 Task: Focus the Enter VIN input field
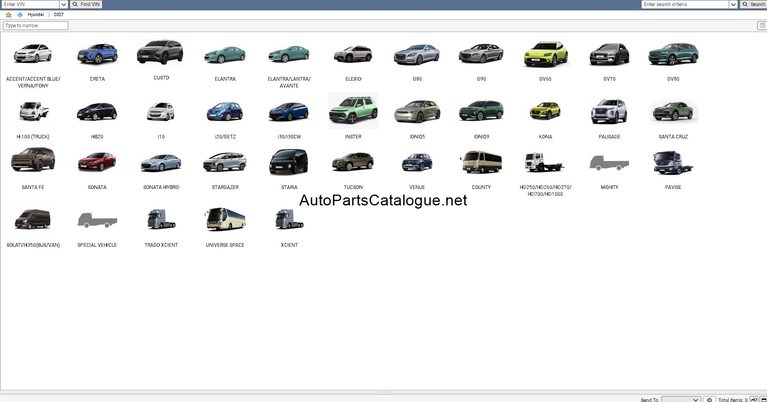(30, 4)
